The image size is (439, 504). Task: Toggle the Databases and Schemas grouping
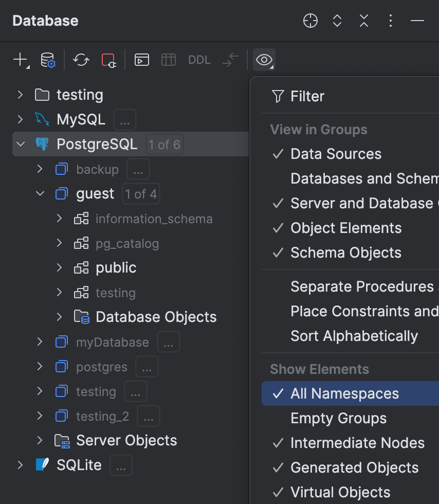[x=360, y=178]
